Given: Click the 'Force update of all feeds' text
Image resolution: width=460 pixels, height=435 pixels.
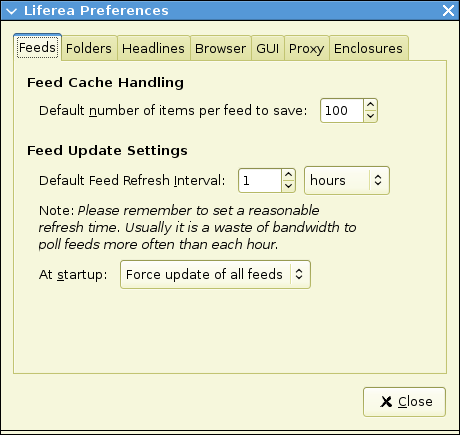Looking at the screenshot, I should [x=204, y=275].
